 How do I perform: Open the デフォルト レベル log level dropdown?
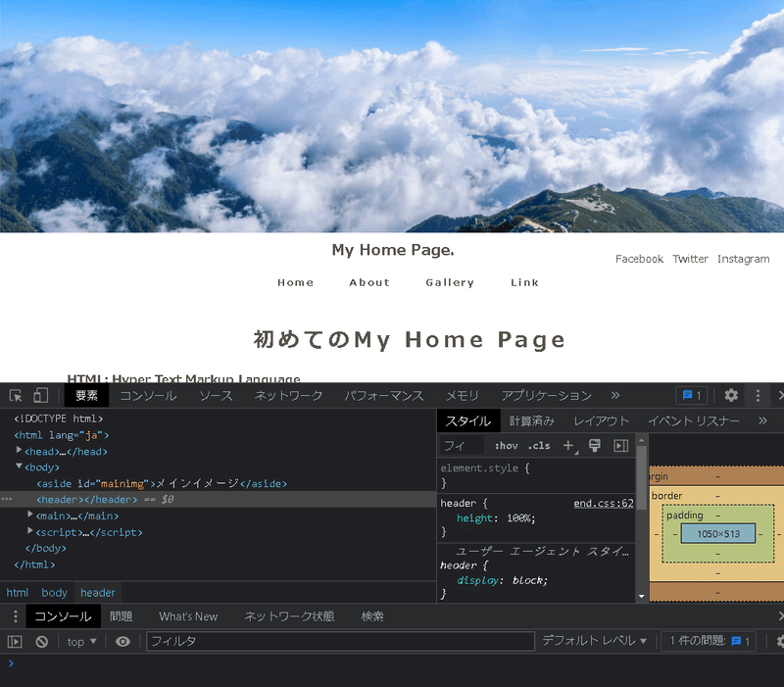click(595, 641)
